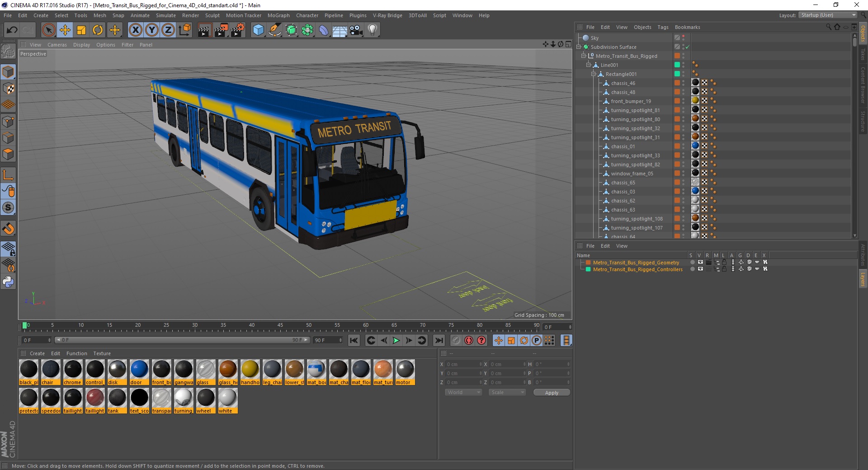Select the door blue material

139,372
